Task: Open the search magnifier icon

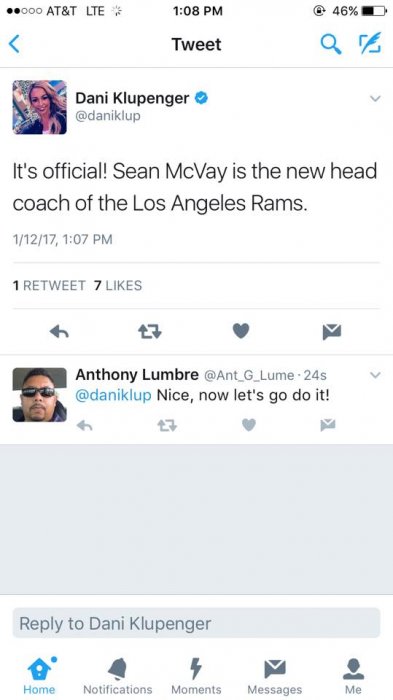Action: point(331,44)
